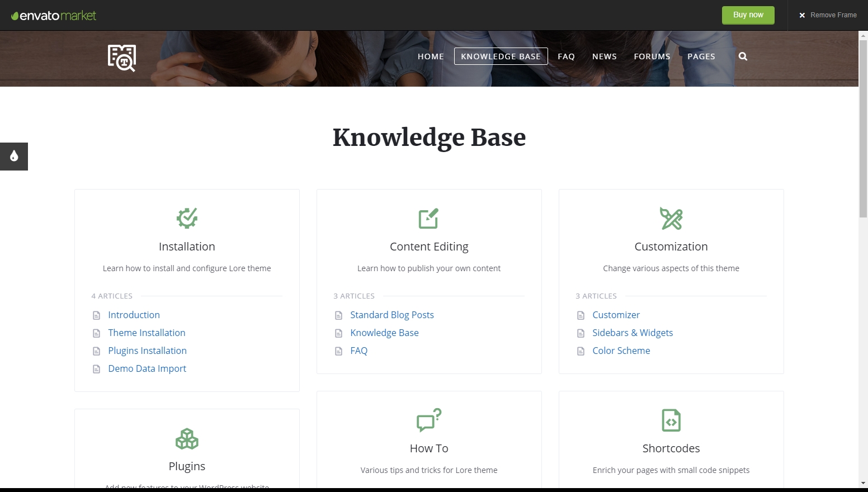Open the FAQ navigation menu item

tap(566, 56)
